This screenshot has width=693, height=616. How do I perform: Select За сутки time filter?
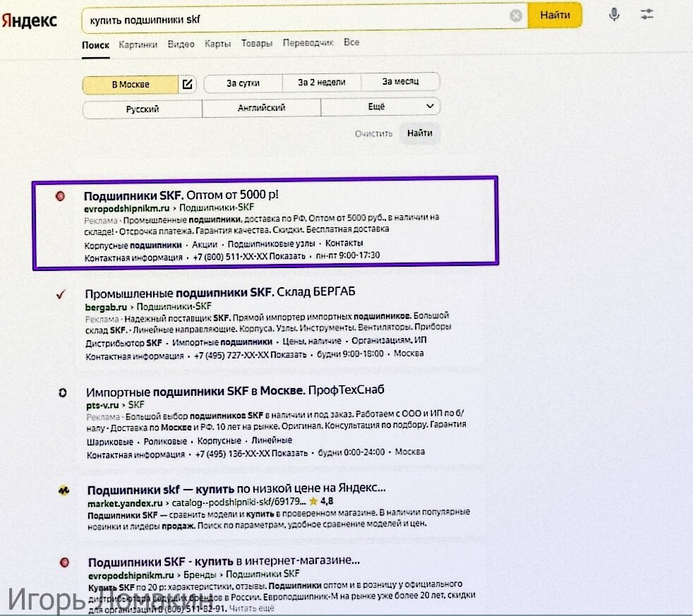[243, 83]
